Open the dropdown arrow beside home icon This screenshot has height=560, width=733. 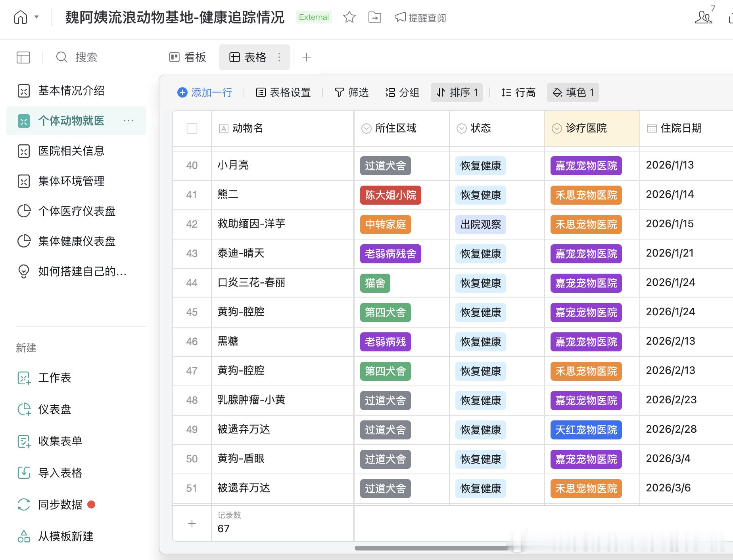37,17
